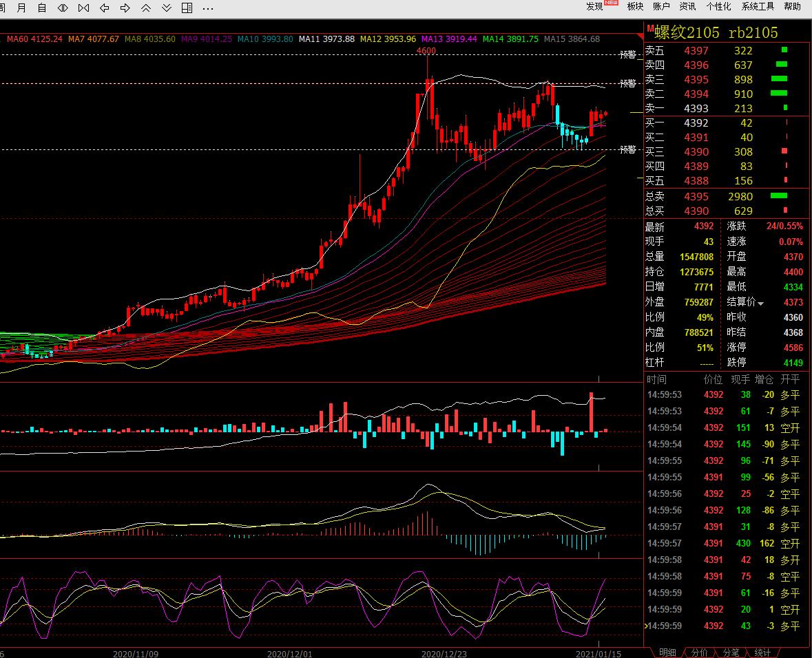Open the 个性化 menu
The width and height of the screenshot is (812, 658).
(718, 6)
